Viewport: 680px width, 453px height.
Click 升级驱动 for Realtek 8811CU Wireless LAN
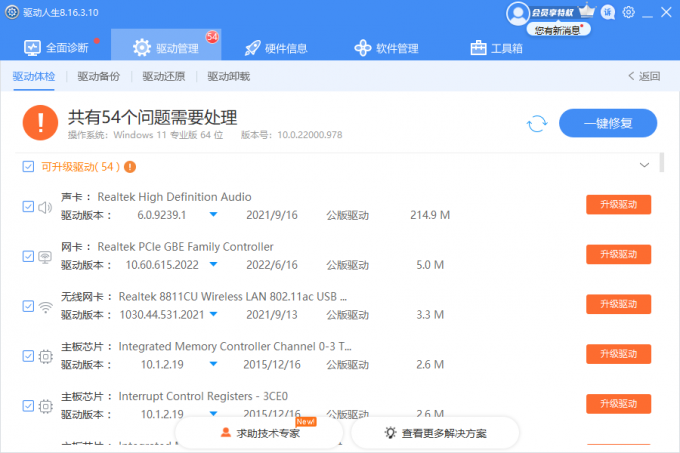tap(618, 304)
